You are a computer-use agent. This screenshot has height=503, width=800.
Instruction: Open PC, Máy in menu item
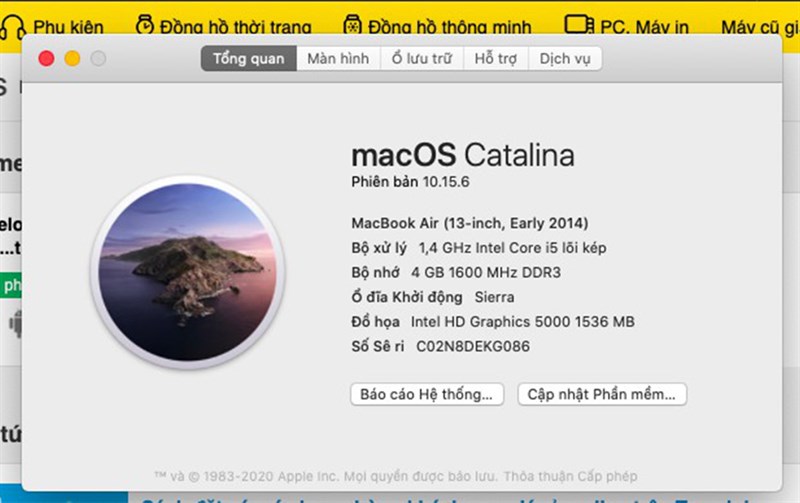click(644, 27)
